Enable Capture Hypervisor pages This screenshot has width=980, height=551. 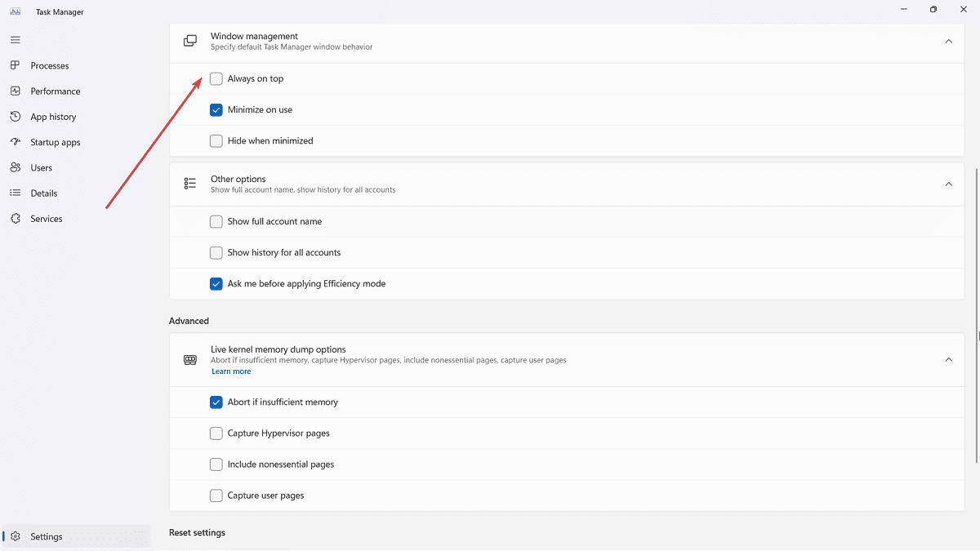tap(216, 433)
